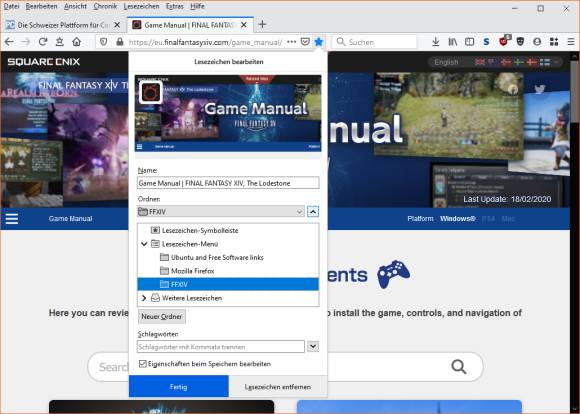580x414 pixels.
Task: Open the downloads arrow icon
Action: pos(436,42)
